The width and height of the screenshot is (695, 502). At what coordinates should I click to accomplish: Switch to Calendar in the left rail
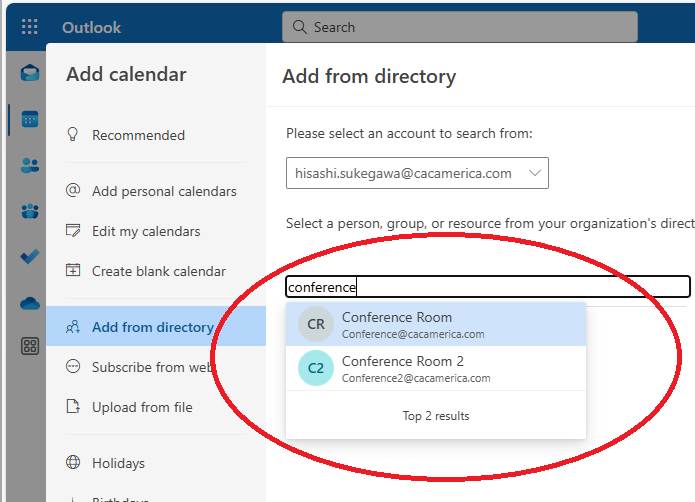(30, 119)
